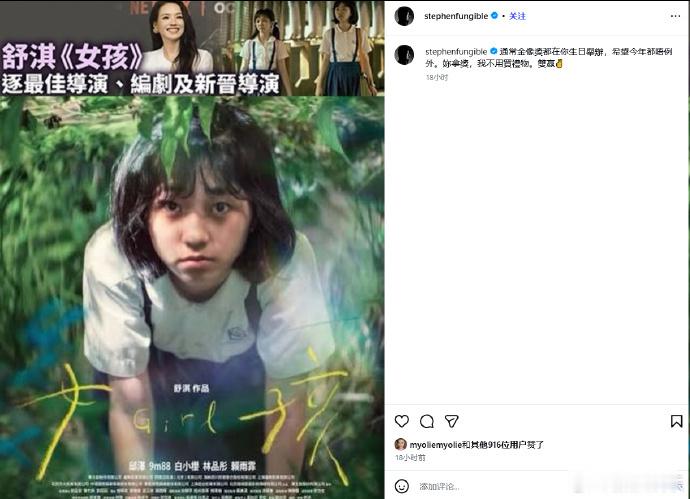Click the Girl movie poster image
The image size is (690, 499).
coord(192,297)
